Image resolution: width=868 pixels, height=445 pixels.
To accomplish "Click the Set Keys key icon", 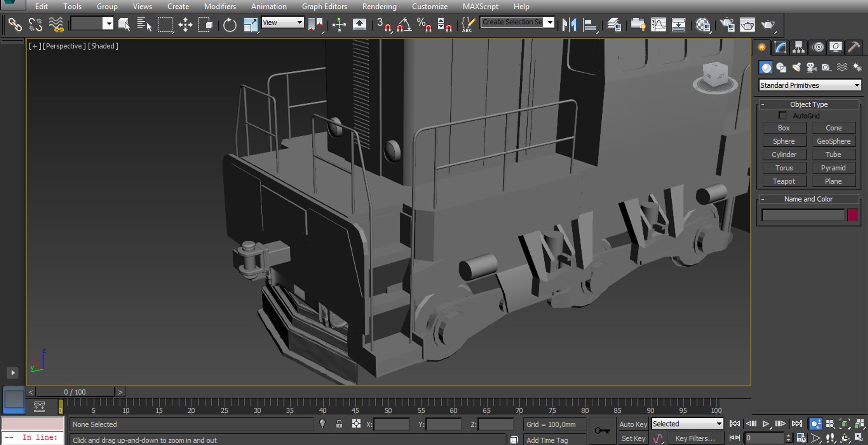I will tap(602, 431).
